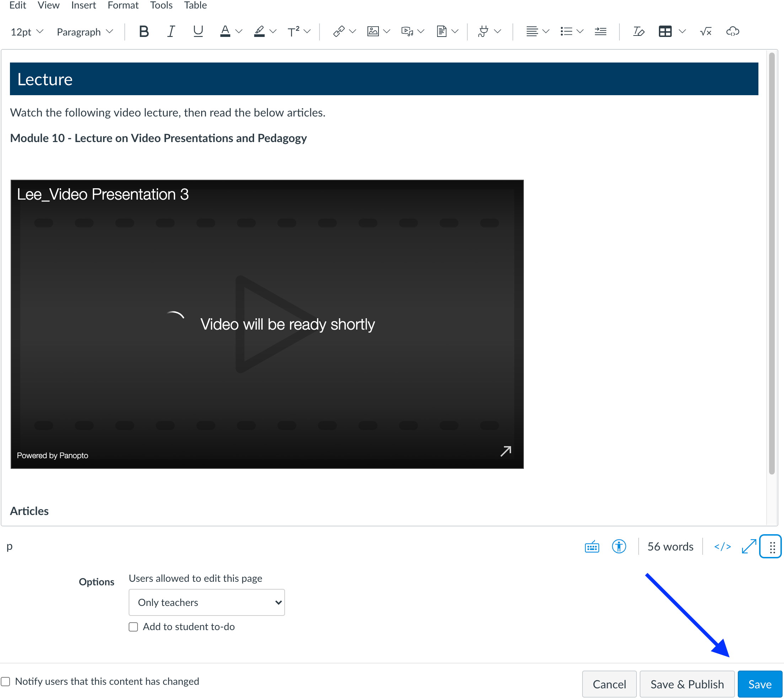Open Only teachers edit permission dropdown
The image size is (784, 699).
[x=207, y=602]
